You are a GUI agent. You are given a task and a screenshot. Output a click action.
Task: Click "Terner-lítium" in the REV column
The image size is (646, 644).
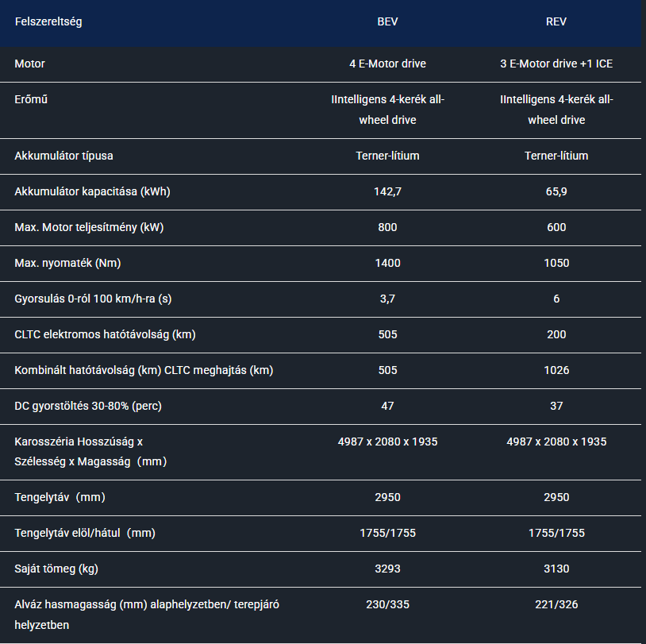[556, 156]
